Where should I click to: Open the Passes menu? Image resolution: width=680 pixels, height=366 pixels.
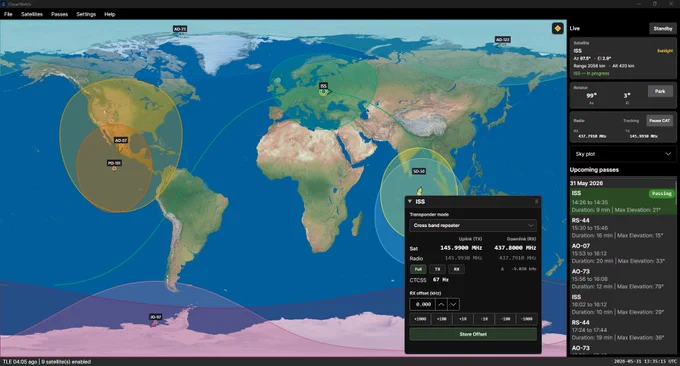coord(59,14)
